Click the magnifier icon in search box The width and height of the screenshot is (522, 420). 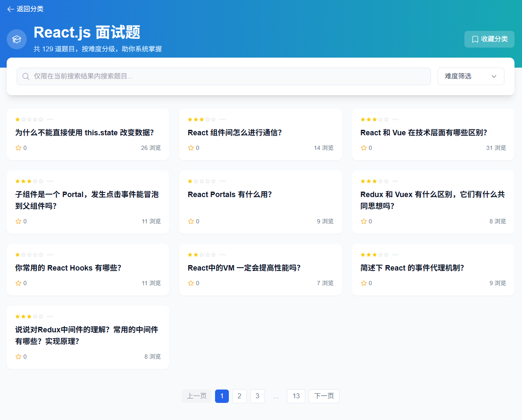pos(26,76)
